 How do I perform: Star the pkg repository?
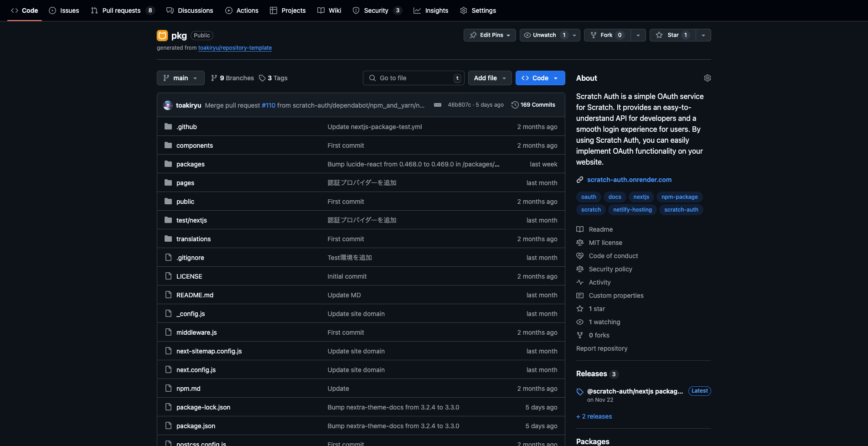point(673,35)
